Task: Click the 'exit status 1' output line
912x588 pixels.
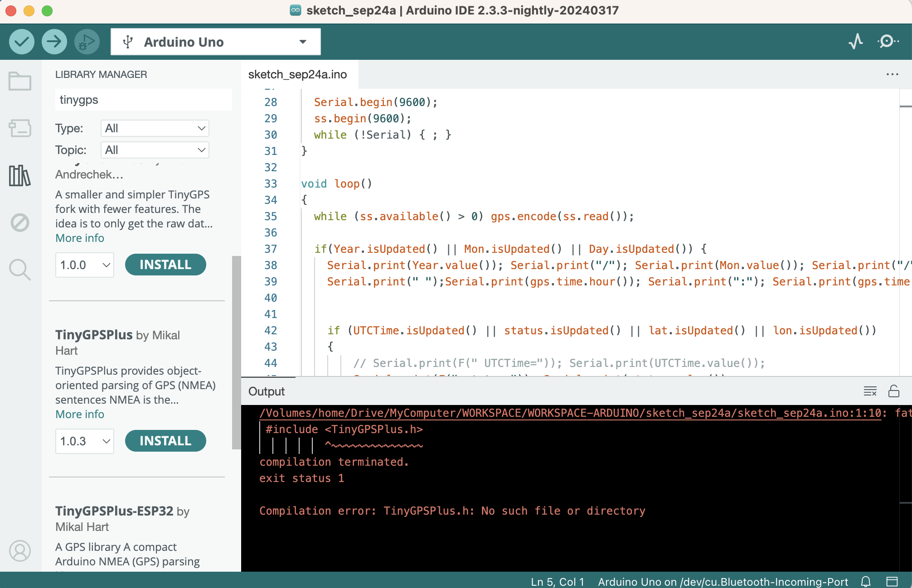Action: pos(301,478)
